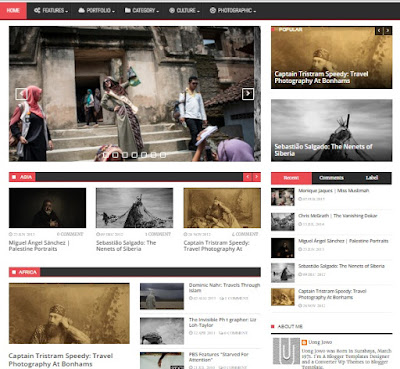Open Asia post title Sebastião Salgado Nenets of Siberia
The image size is (400, 369).
click(126, 246)
